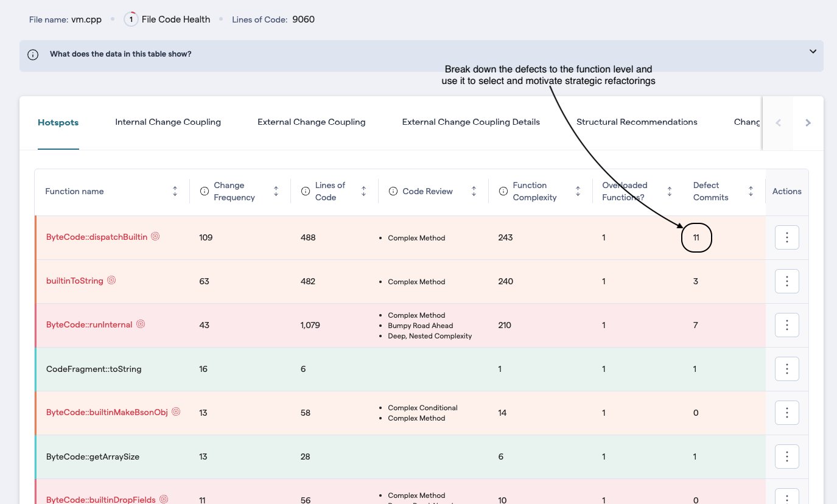Screen dimensions: 837x504
Task: Follow the builtinToString function link
Action: [74, 280]
